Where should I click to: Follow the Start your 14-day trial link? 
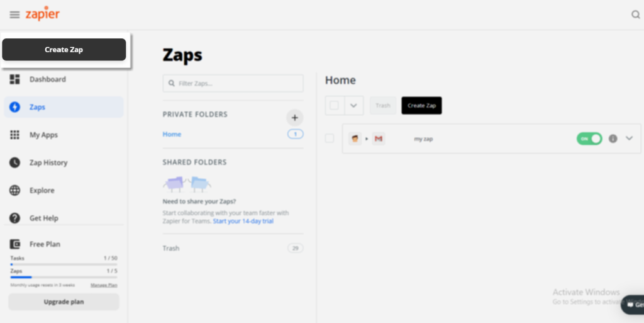coord(243,222)
